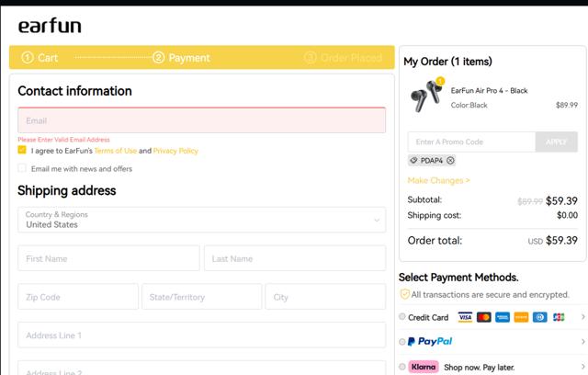
Task: Click the First Name field
Action: [108, 258]
